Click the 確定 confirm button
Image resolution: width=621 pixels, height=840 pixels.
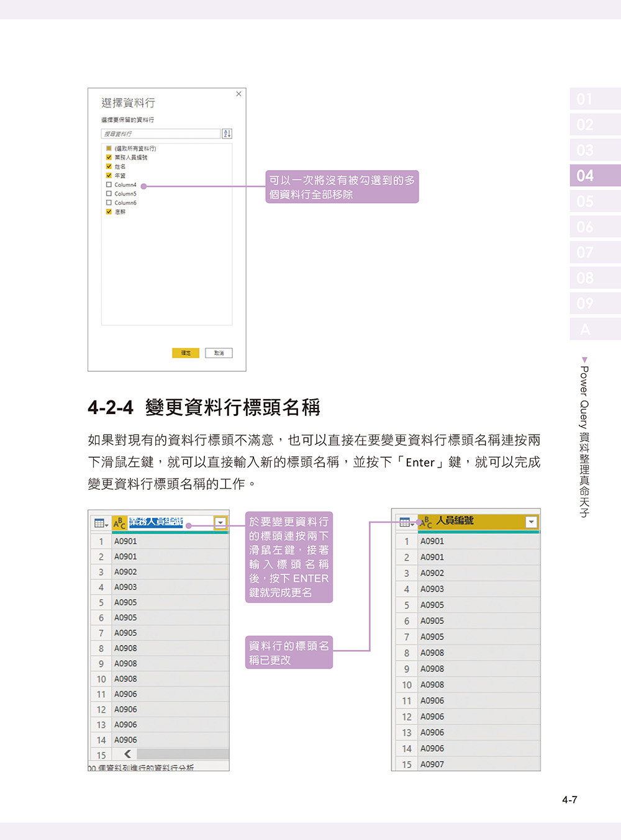click(186, 352)
